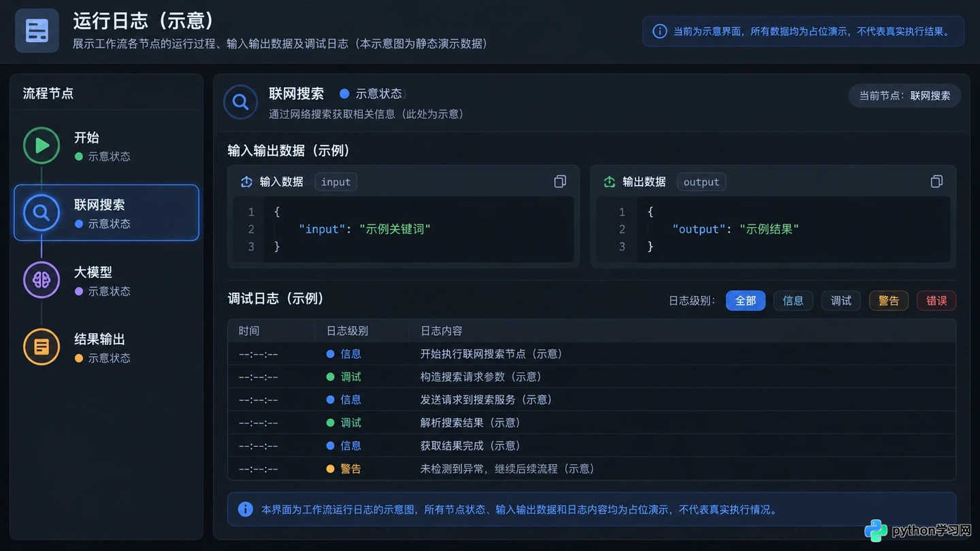Screen dimensions: 980x551
Task: Select the 联网搜索 workflow node
Action: [x=106, y=213]
